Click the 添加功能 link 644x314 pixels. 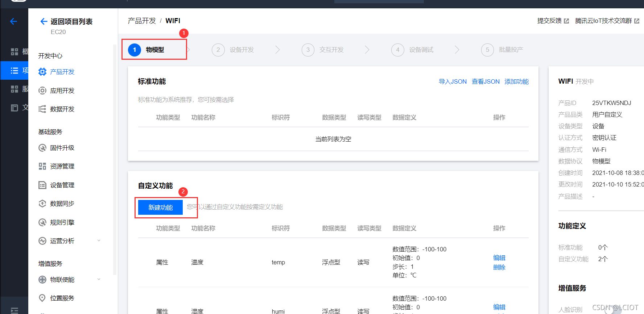(516, 81)
